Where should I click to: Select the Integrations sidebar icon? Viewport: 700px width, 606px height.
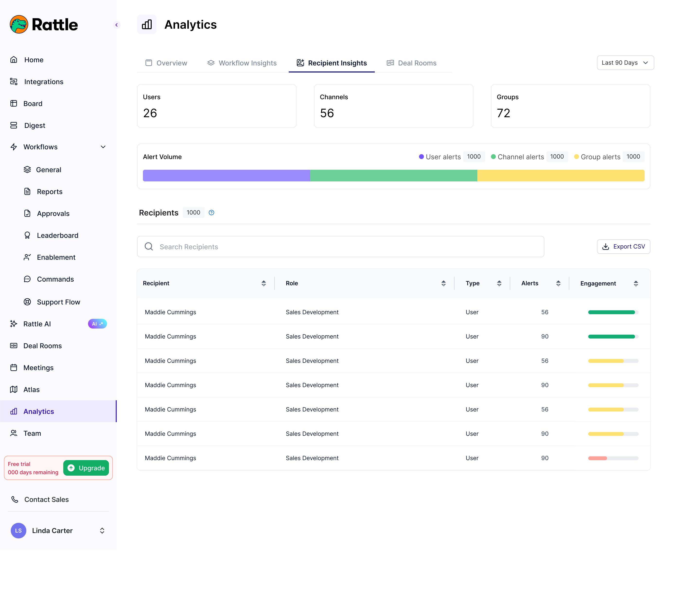[14, 81]
